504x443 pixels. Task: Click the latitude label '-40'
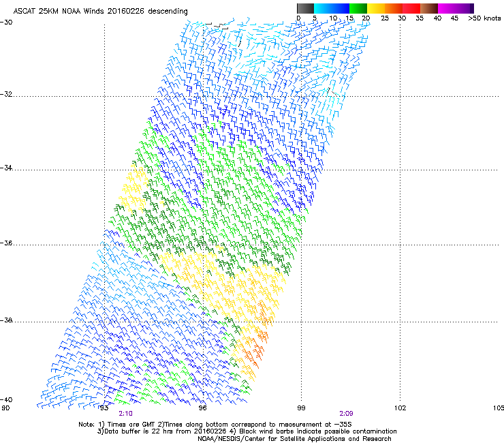[x=6, y=399]
